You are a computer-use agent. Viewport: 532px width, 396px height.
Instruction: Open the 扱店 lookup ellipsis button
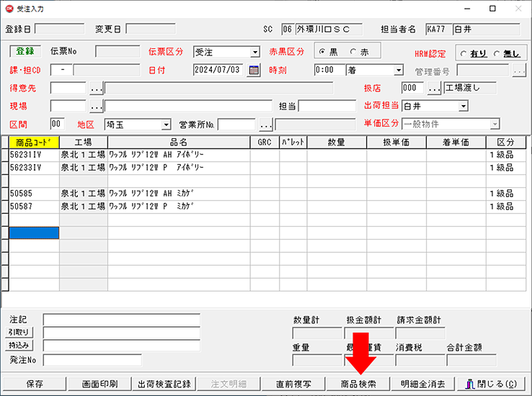coord(434,89)
